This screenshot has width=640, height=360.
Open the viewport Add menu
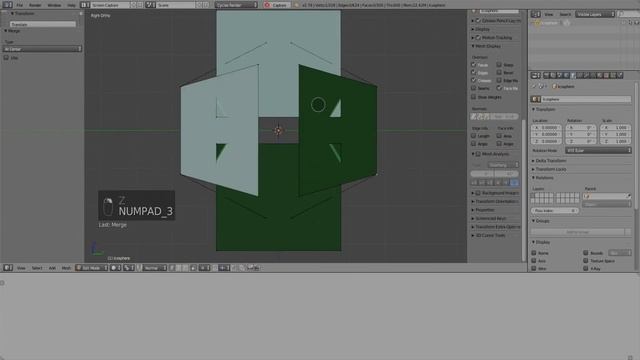[x=52, y=268]
